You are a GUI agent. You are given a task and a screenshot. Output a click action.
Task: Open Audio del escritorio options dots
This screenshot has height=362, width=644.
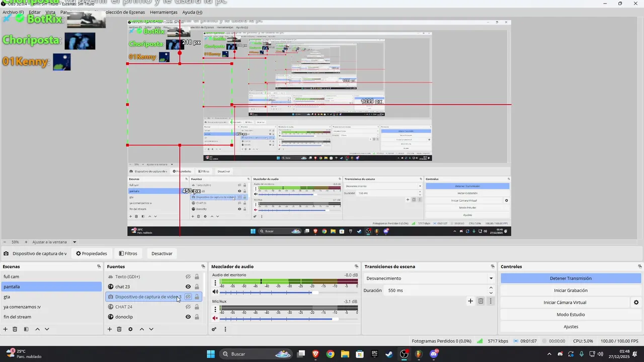pyautogui.click(x=215, y=283)
